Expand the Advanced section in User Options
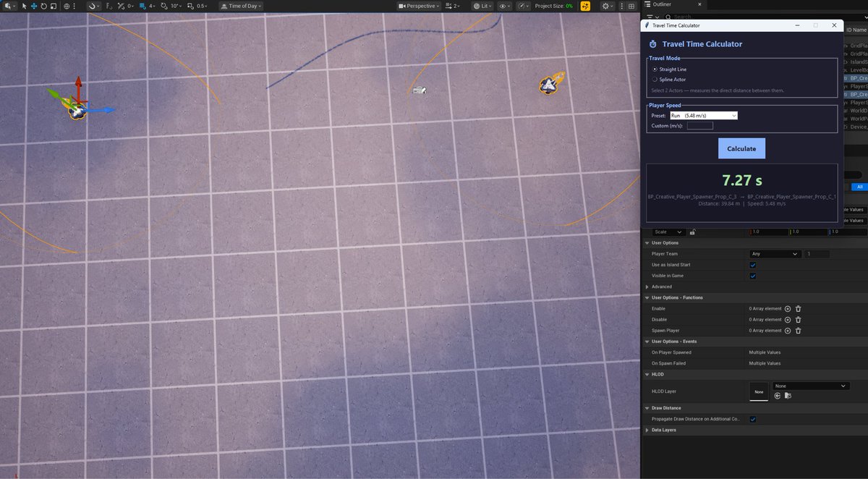The width and height of the screenshot is (868, 479). (647, 287)
